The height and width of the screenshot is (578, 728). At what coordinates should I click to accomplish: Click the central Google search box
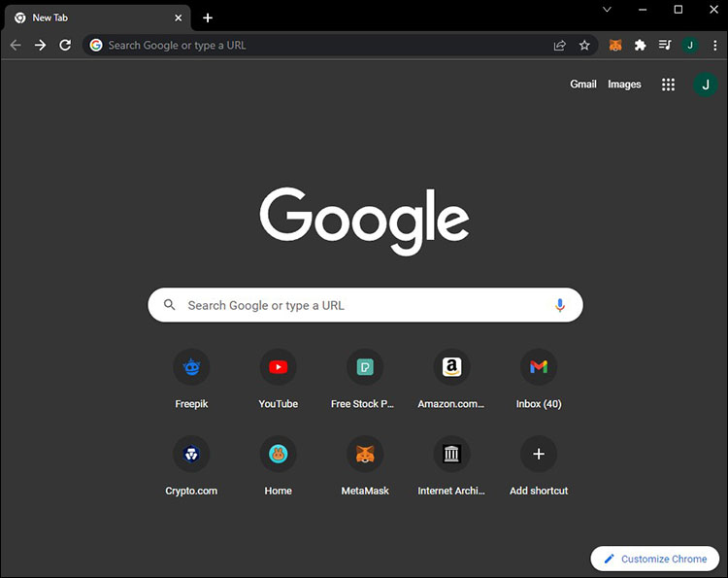[x=365, y=305]
